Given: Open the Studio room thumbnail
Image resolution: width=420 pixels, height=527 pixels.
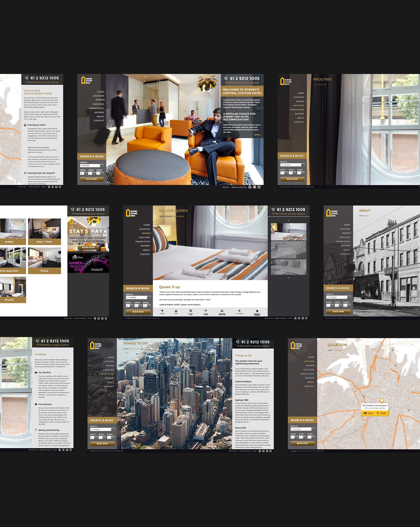Looking at the screenshot, I should [13, 290].
